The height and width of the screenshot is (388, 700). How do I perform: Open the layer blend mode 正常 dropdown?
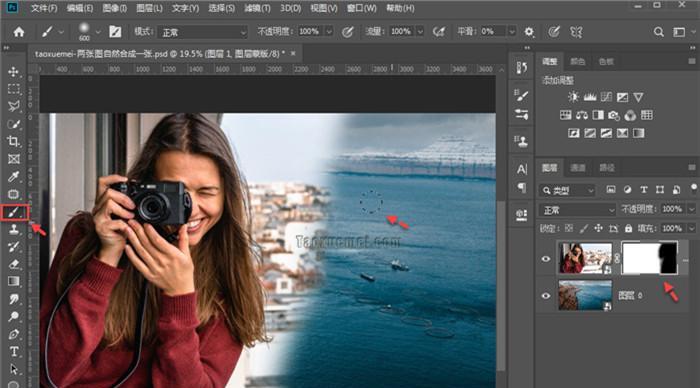tap(577, 210)
